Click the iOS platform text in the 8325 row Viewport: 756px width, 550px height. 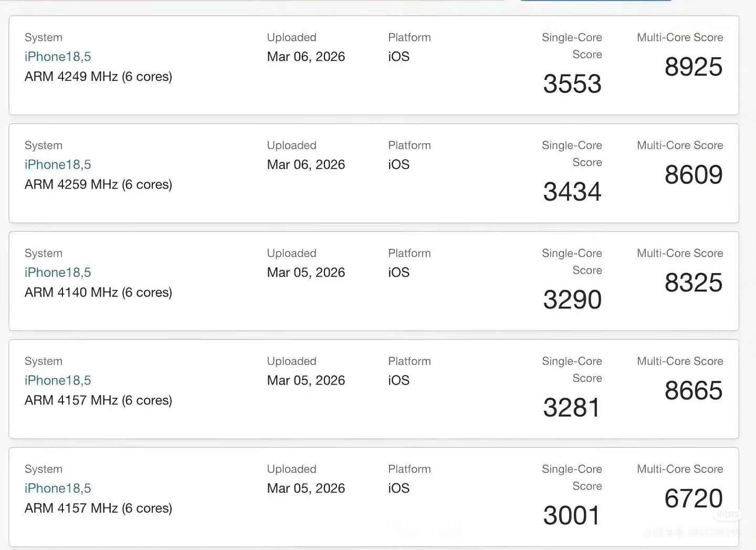coord(398,272)
